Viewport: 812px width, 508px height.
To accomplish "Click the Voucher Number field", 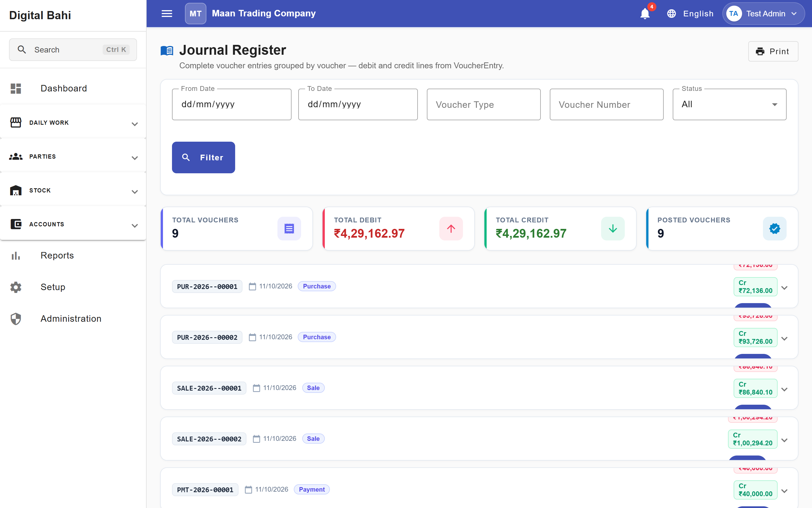I will point(606,104).
